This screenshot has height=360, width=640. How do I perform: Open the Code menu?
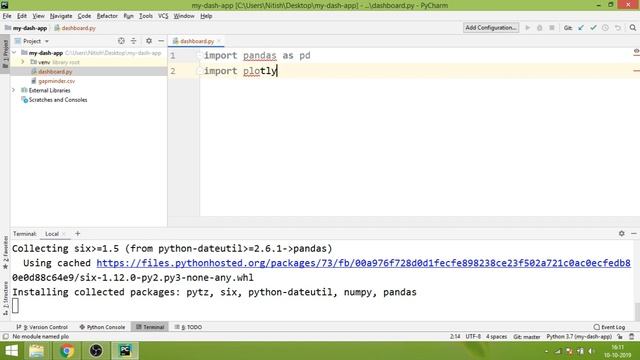coord(84,16)
